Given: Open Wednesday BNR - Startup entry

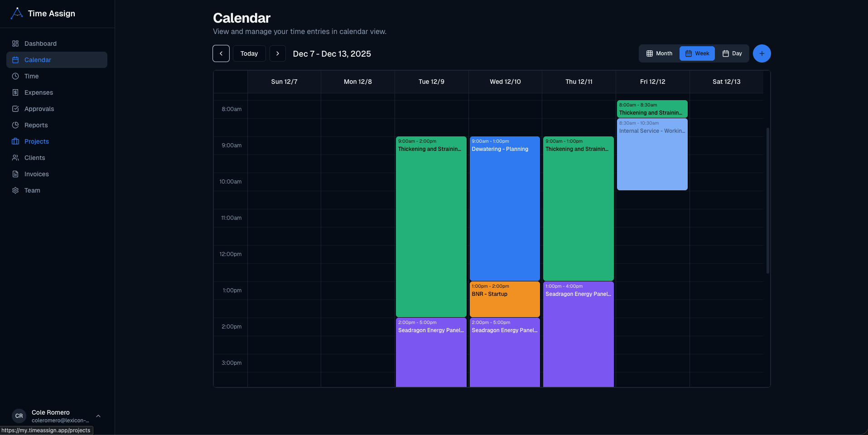Looking at the screenshot, I should point(505,299).
